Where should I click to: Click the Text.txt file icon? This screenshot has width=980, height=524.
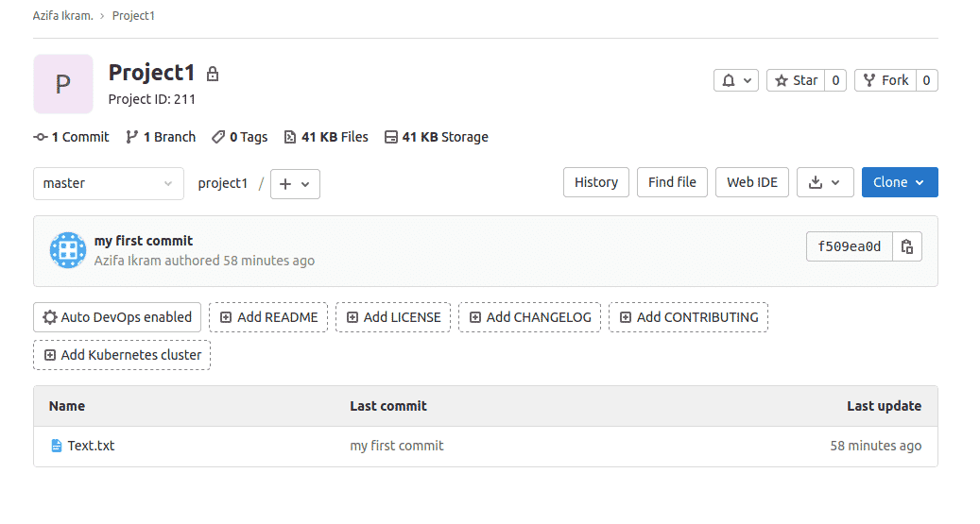tap(57, 446)
